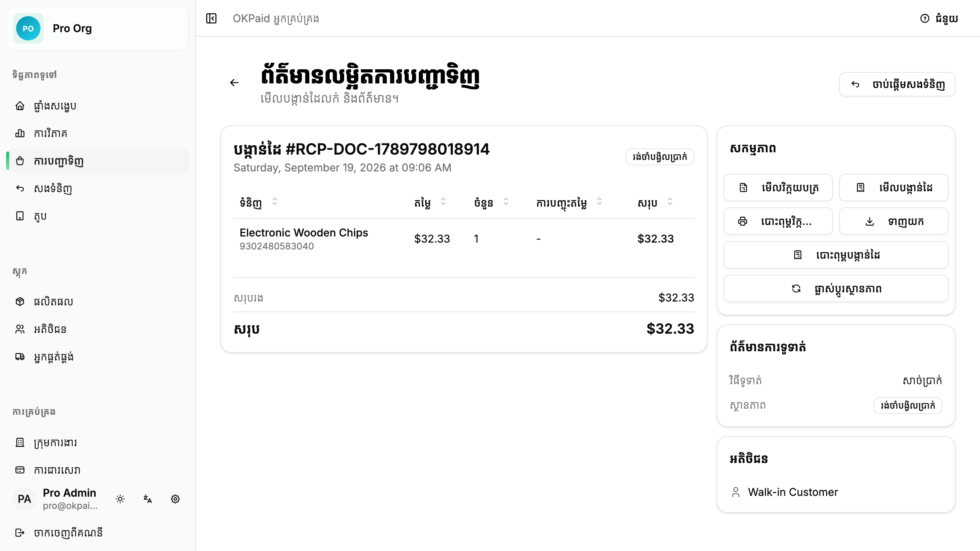Click បោះពុម្ពបង្កាន់ដៃ print receipt button
The width and height of the screenshot is (980, 551).
point(836,255)
